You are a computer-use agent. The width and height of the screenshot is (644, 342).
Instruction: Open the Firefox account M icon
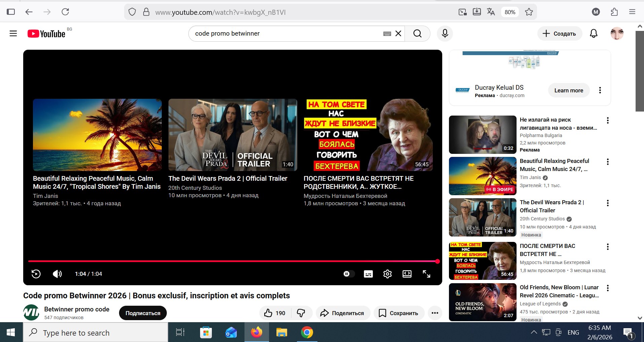click(x=596, y=12)
